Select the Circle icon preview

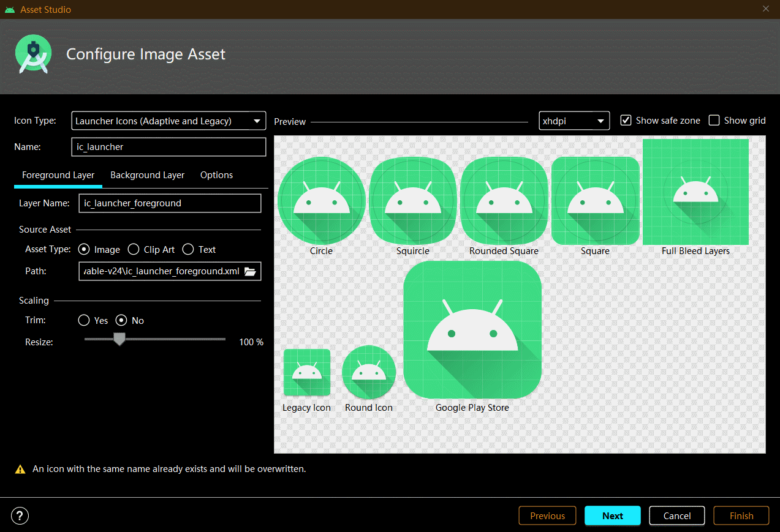click(x=322, y=201)
